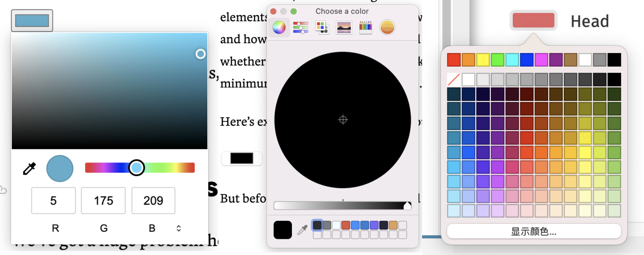
Task: Click the eyedropper in Choose a color window
Action: click(x=302, y=230)
